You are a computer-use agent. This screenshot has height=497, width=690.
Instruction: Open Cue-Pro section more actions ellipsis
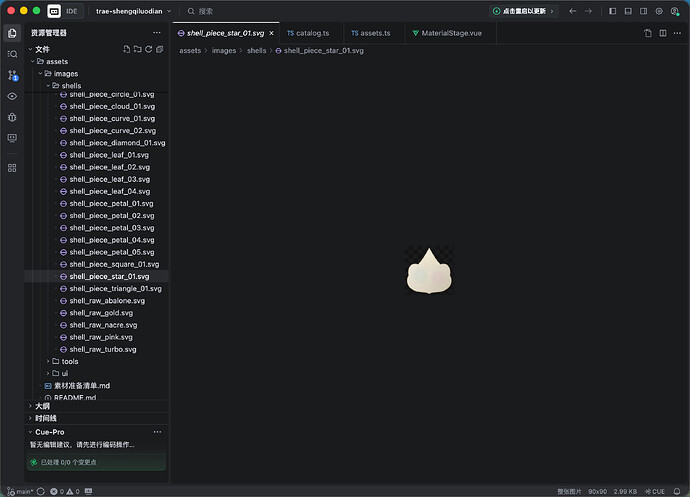coord(157,432)
